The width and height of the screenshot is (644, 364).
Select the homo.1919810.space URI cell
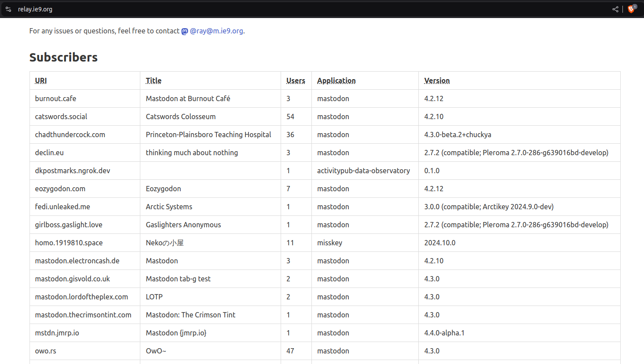coord(85,243)
